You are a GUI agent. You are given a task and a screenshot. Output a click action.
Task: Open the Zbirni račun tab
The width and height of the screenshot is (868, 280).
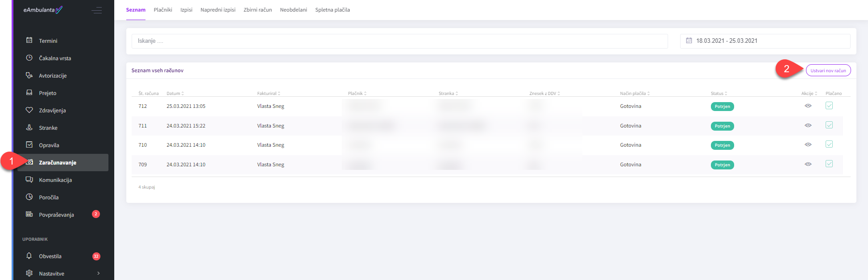point(257,10)
